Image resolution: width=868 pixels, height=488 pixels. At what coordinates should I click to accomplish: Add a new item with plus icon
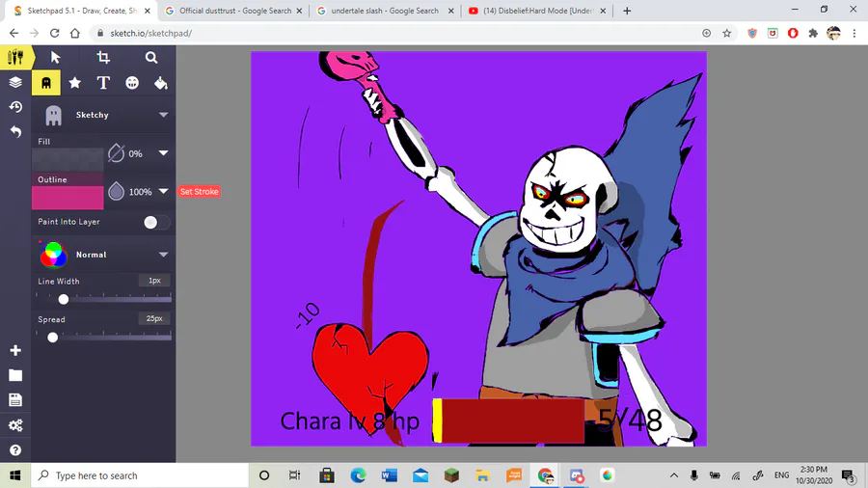point(15,350)
